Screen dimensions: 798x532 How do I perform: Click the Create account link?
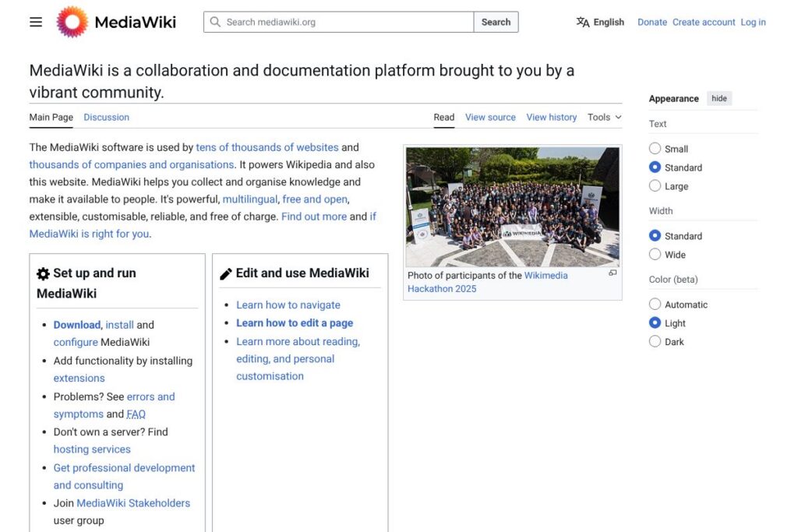point(704,22)
